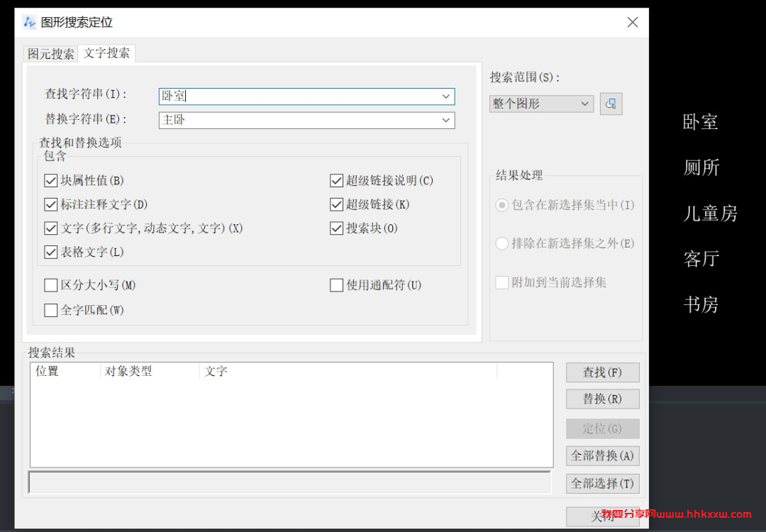Click 书房 text in the drawing
Screen dimensions: 766x532
(701, 305)
